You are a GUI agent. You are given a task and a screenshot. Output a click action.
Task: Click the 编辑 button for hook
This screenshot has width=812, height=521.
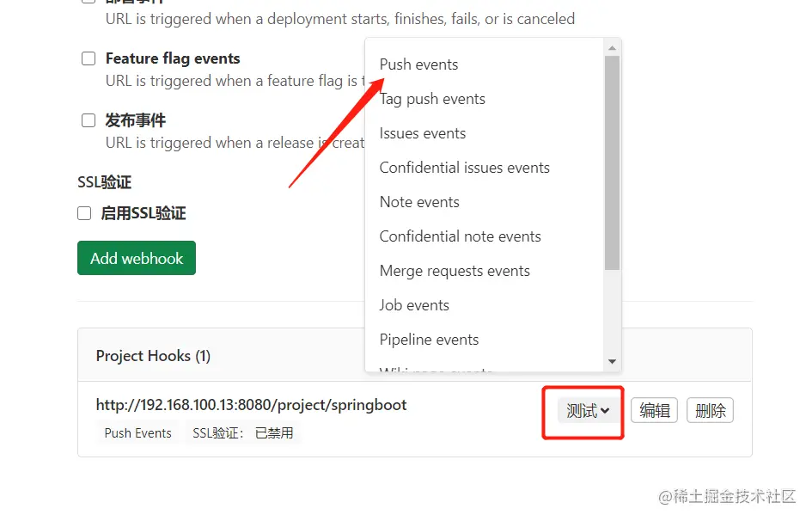coord(655,411)
